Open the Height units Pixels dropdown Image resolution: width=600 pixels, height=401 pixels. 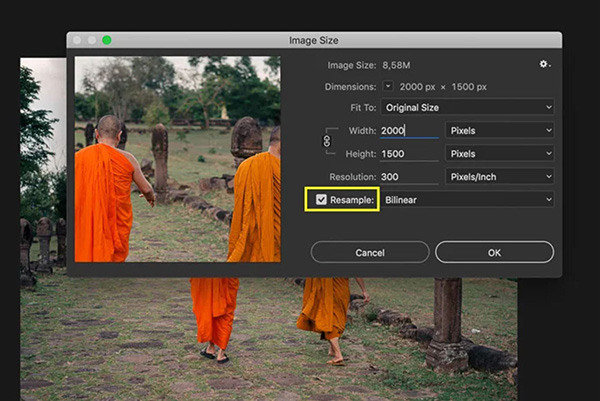coord(499,153)
